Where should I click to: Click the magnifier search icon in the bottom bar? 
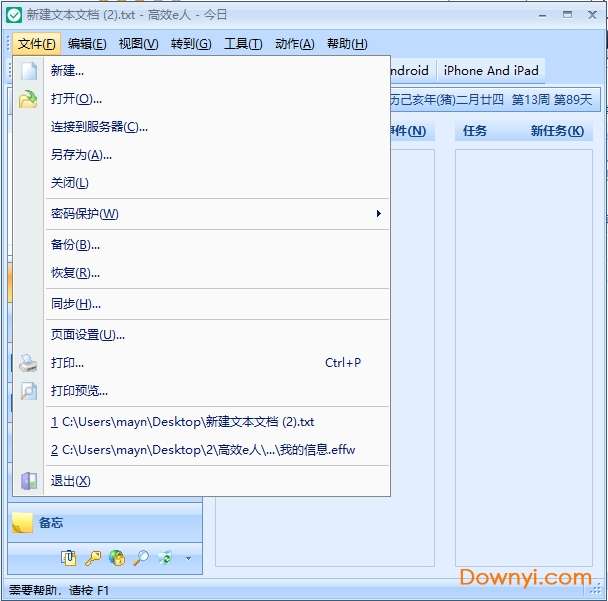click(x=141, y=558)
